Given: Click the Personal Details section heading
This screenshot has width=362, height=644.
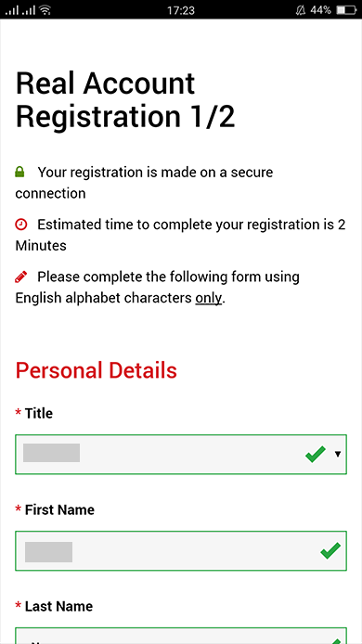Looking at the screenshot, I should 97,370.
